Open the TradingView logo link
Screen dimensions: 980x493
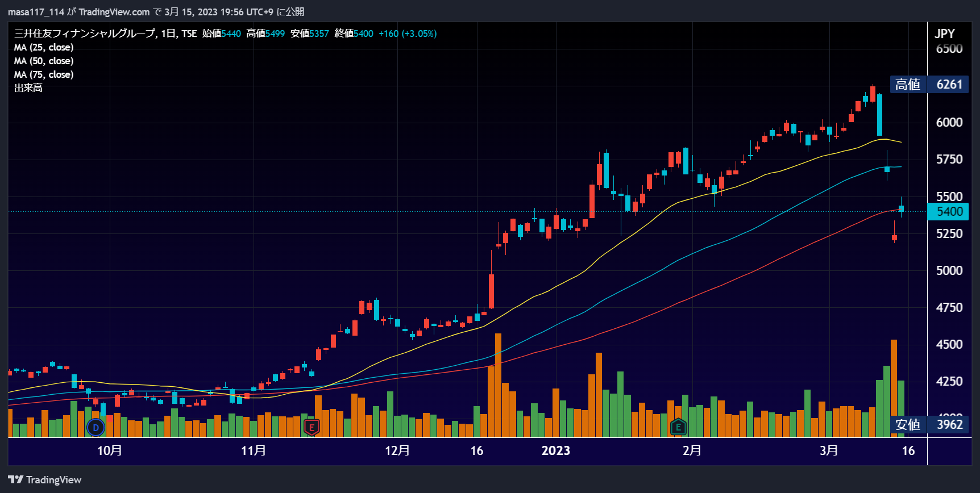45,480
